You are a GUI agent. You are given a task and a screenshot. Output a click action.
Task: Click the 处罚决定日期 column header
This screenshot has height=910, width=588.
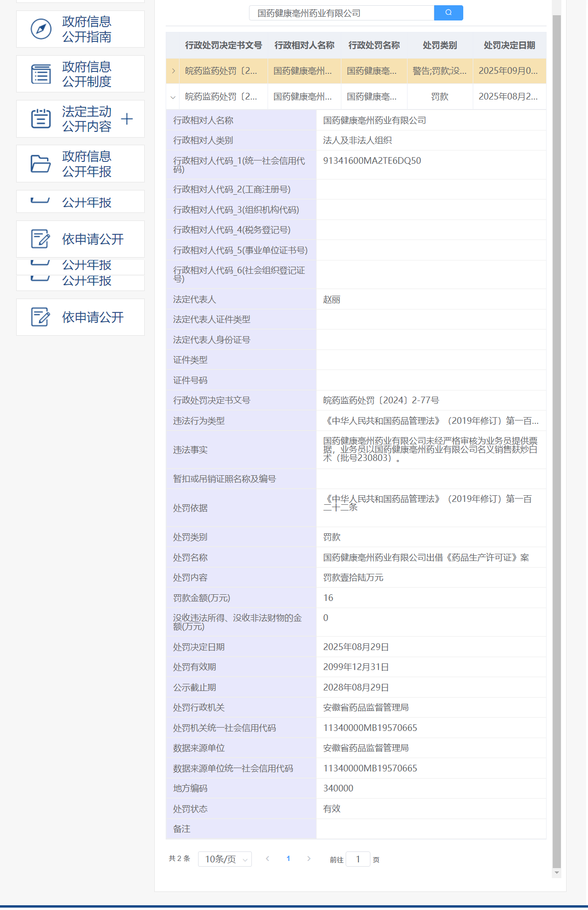pyautogui.click(x=509, y=45)
